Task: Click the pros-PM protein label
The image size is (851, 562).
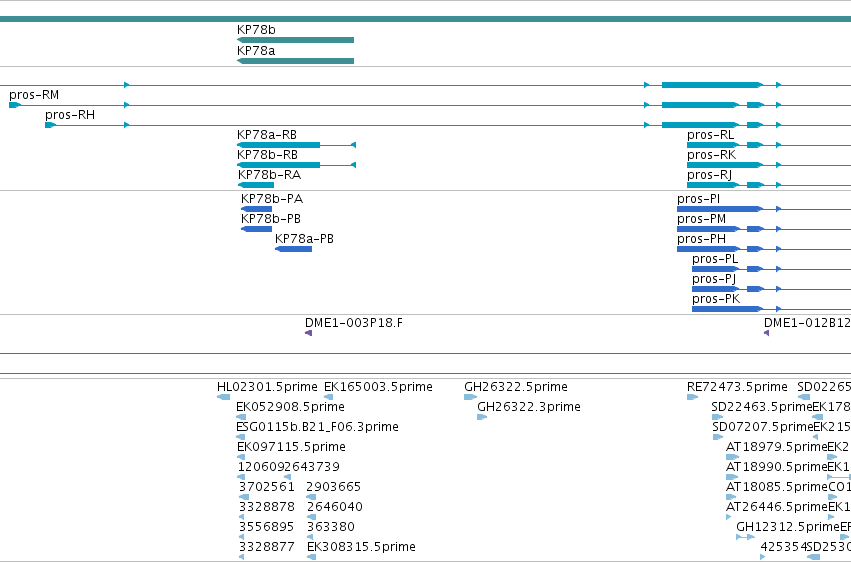Action: [701, 219]
